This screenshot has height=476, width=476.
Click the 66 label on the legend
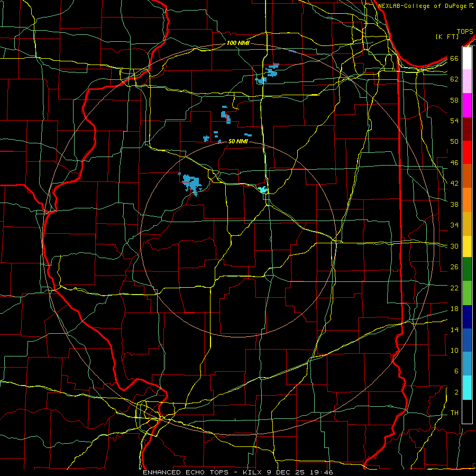(454, 59)
